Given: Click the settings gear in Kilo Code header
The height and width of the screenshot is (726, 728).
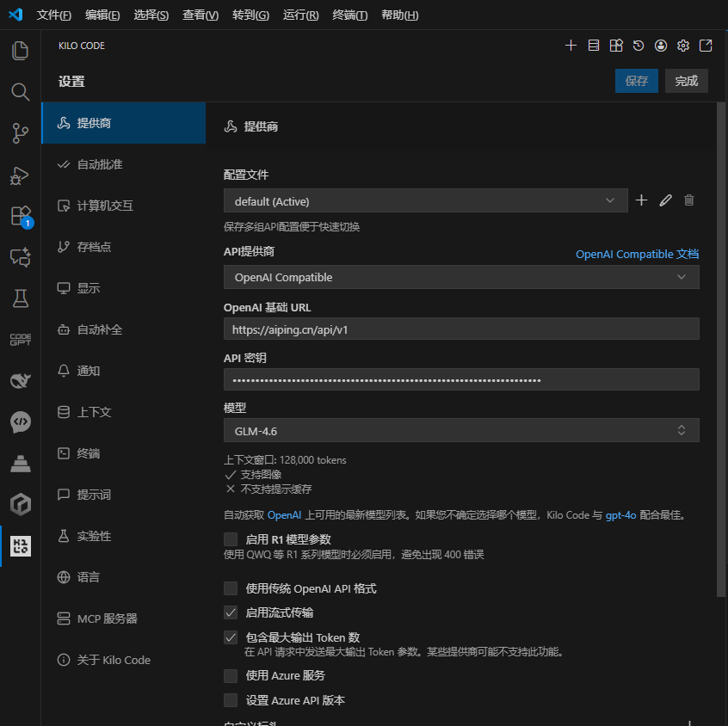Looking at the screenshot, I should (683, 46).
